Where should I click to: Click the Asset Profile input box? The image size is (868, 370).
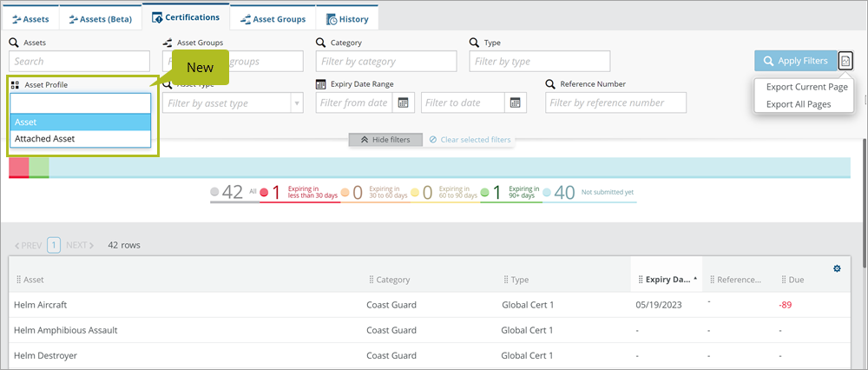tap(80, 103)
